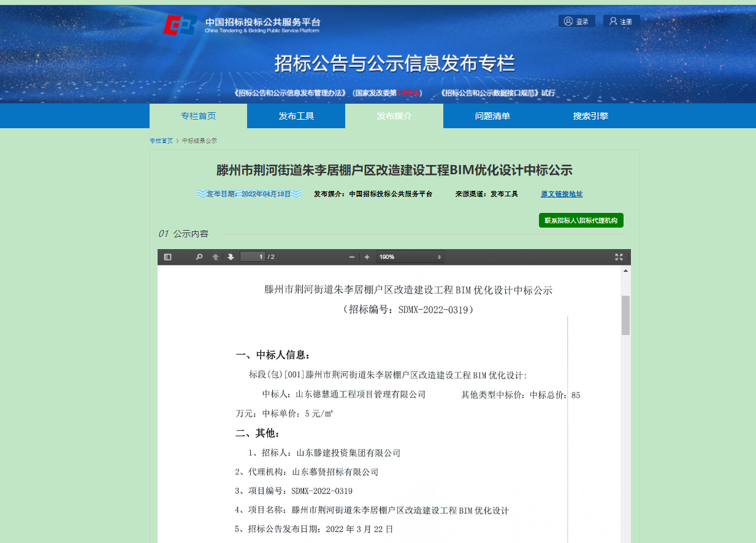This screenshot has height=543, width=756.
Task: Open the 注册 registration button
Action: [x=620, y=20]
